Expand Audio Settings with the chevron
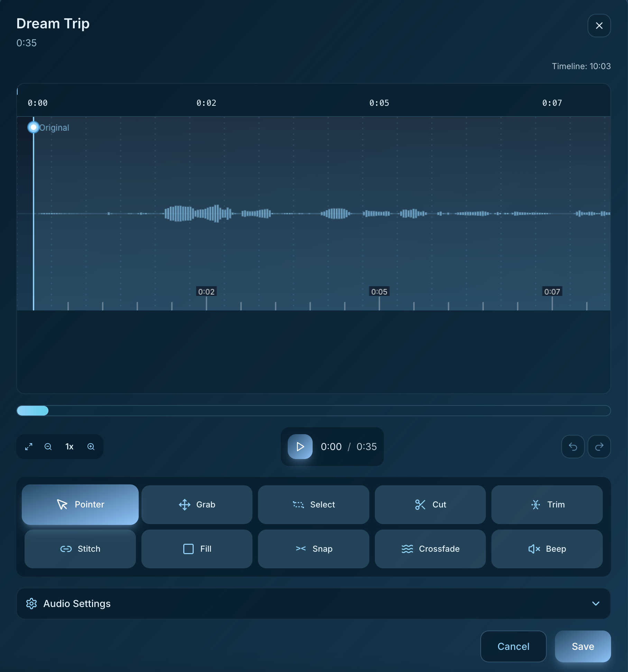628x672 pixels. point(595,604)
